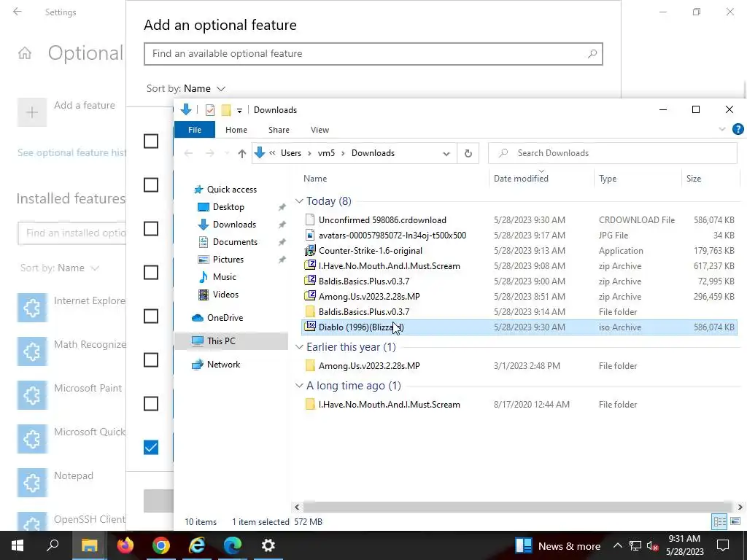Open Internet Explorer from the taskbar

coord(197,545)
